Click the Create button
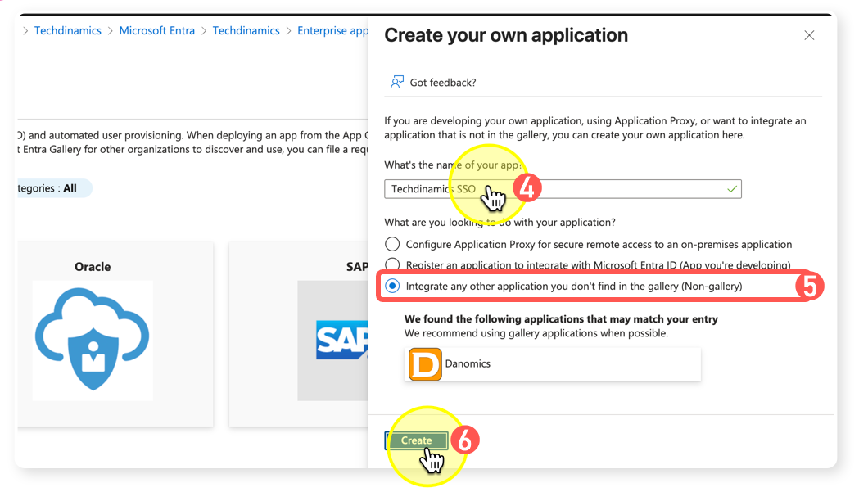Image resolution: width=868 pixels, height=501 pixels. 416,440
